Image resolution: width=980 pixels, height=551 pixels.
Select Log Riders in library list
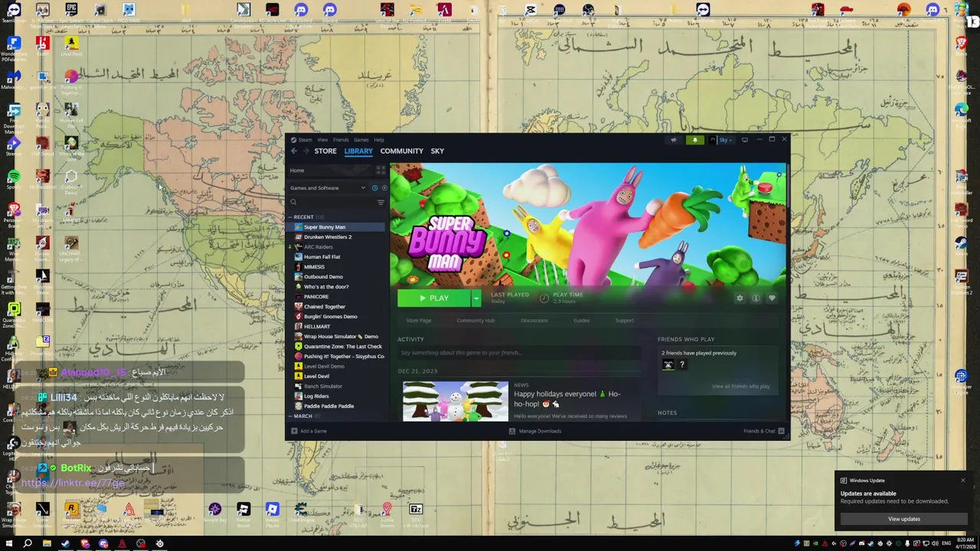[x=316, y=396]
